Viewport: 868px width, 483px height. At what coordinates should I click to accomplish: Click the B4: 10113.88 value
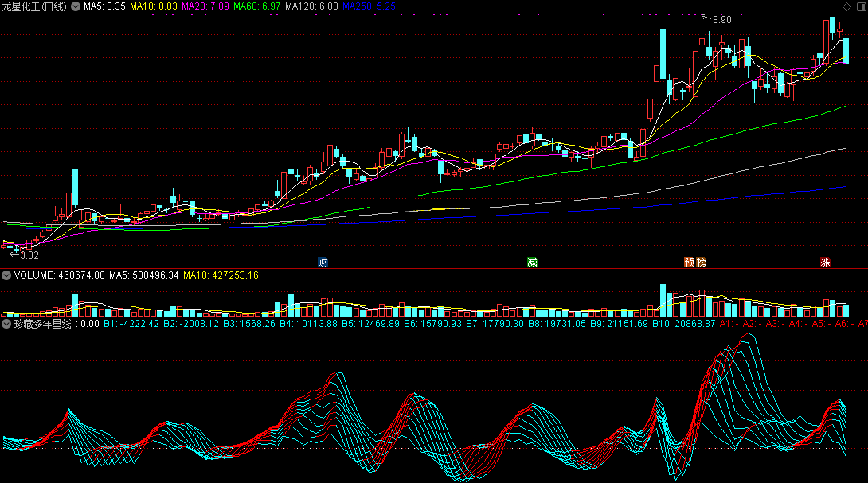(308, 324)
